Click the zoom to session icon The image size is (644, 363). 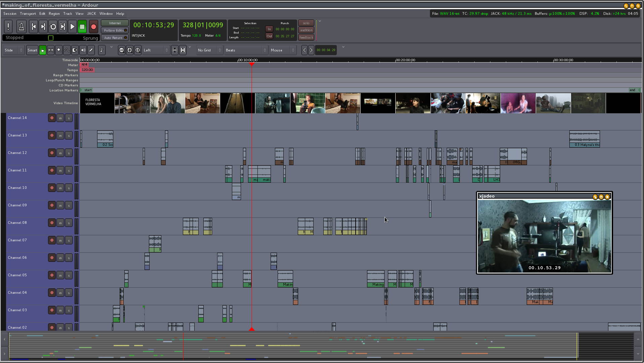click(138, 50)
